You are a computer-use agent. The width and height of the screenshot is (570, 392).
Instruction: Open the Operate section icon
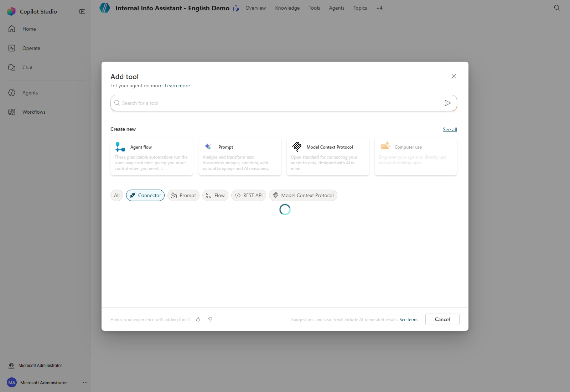(x=12, y=48)
